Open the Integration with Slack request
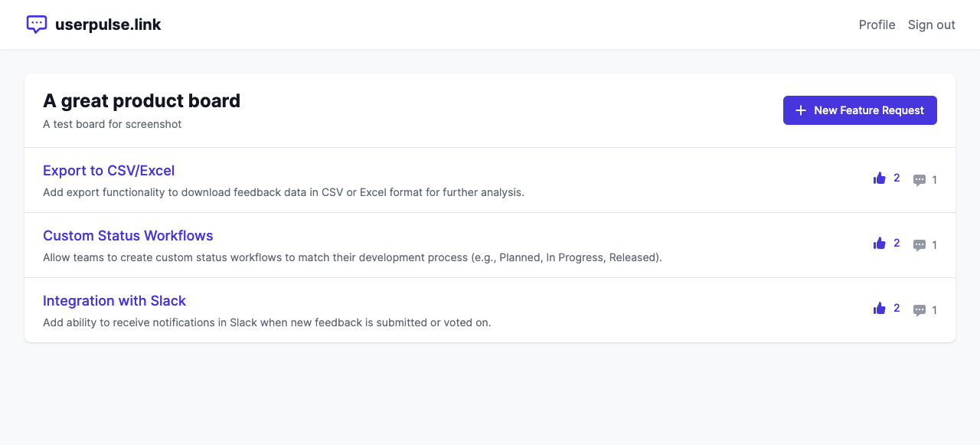This screenshot has height=445, width=980. (x=114, y=301)
